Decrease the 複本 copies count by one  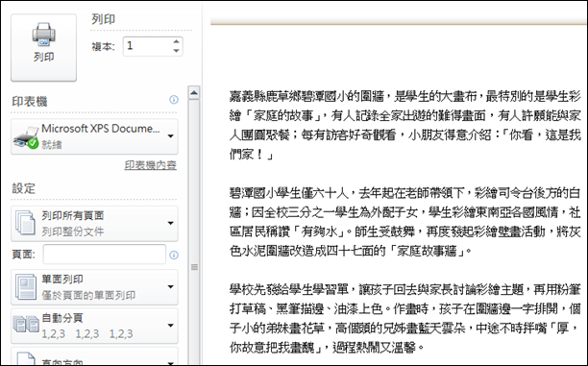tap(176, 51)
